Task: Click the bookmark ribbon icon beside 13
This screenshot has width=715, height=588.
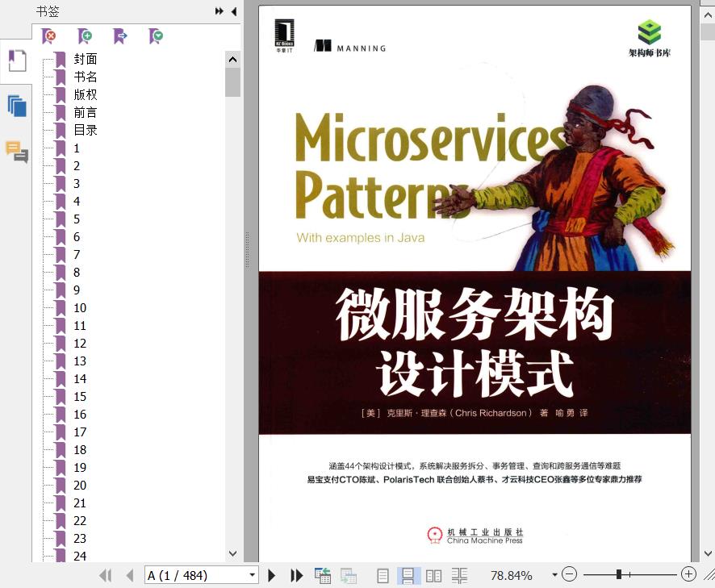Action: click(x=61, y=361)
